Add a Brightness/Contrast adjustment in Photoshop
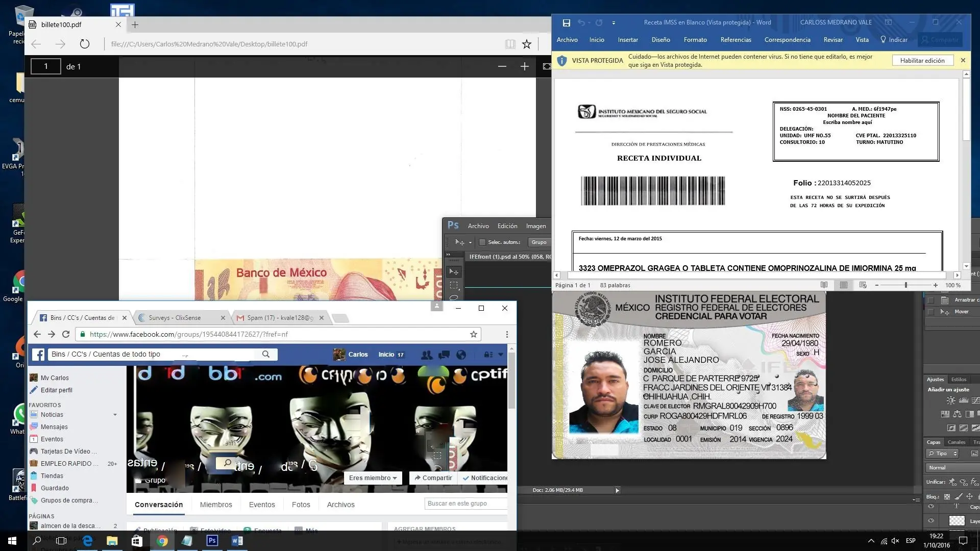This screenshot has height=551, width=980. pos(950,400)
